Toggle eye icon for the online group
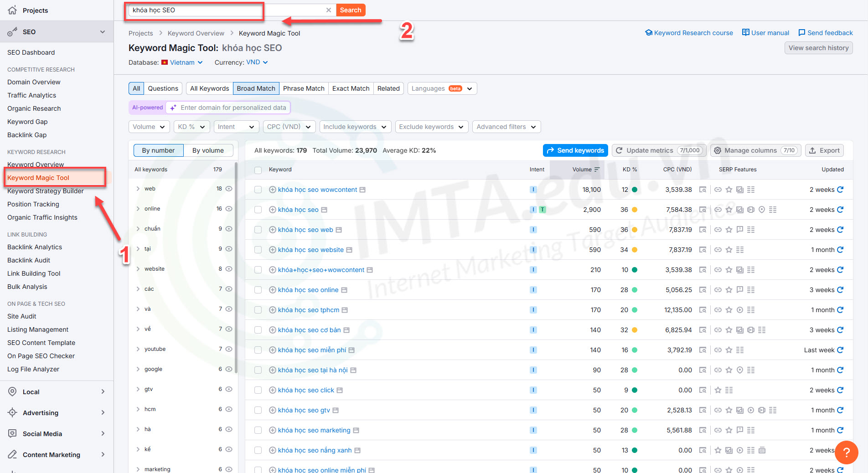 (x=229, y=209)
